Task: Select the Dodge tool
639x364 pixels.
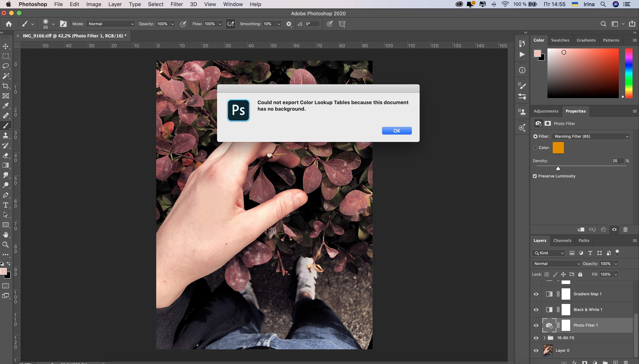Action: coord(6,185)
